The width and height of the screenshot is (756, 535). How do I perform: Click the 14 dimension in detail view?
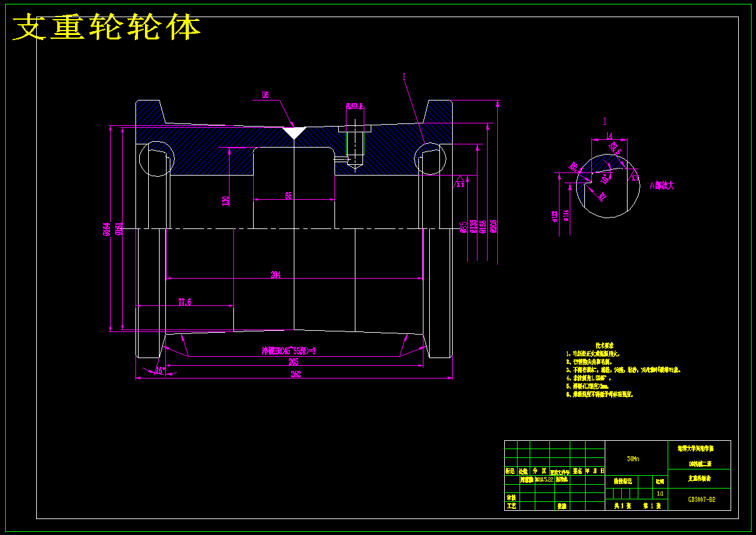point(609,136)
